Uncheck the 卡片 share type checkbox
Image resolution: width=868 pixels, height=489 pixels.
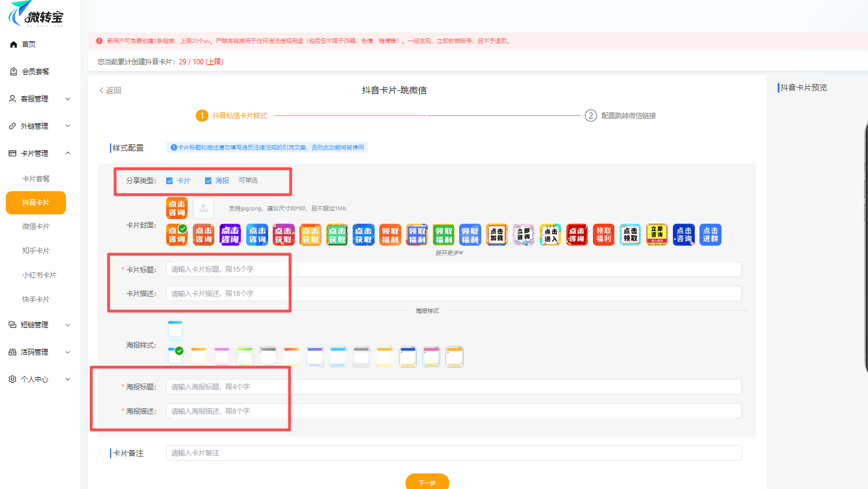[170, 181]
